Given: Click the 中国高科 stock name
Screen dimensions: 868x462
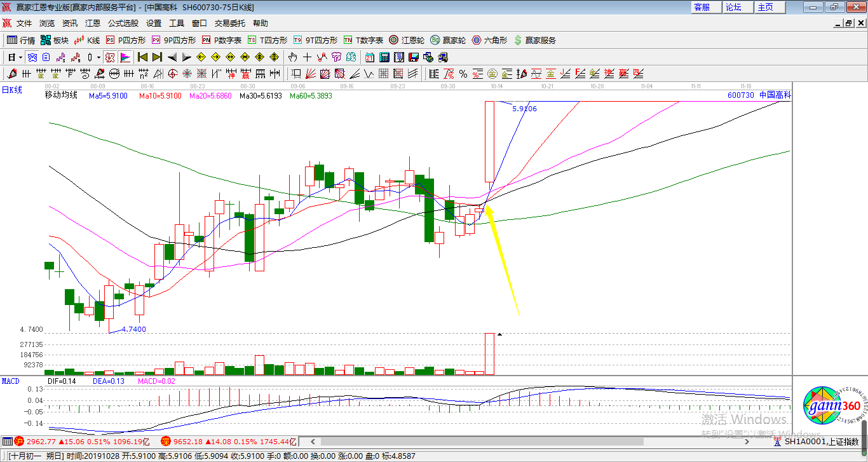Looking at the screenshot, I should 775,95.
